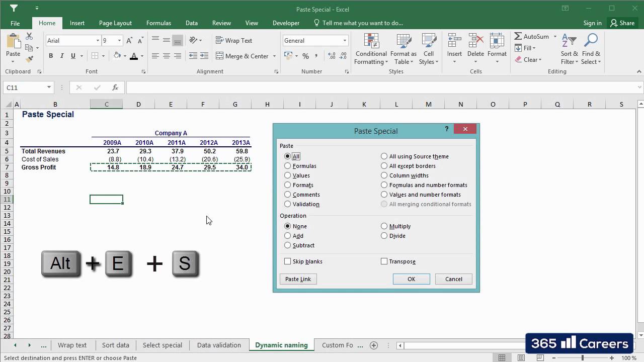Apply Comma Style format

pos(316,56)
